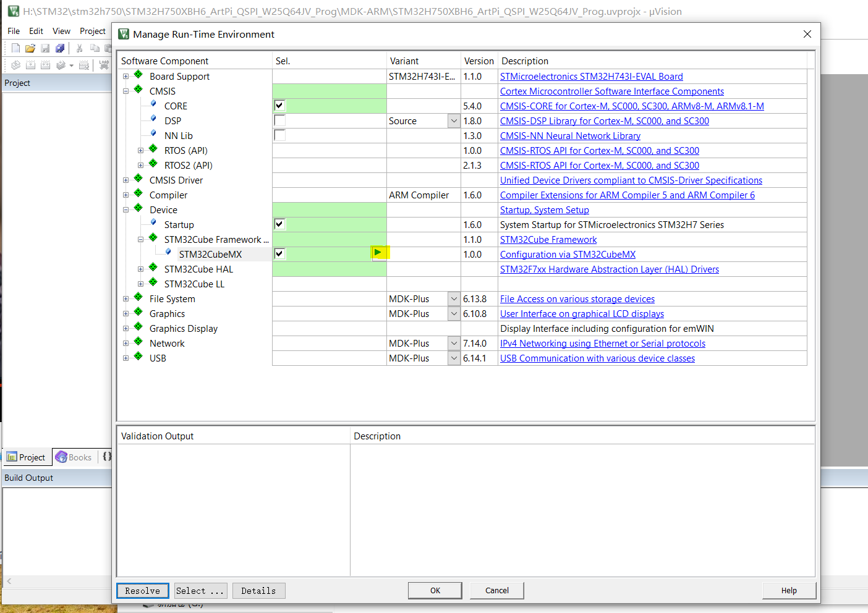Open the USB MDK-Plus variant dropdown
Viewport: 868px width, 613px height.
pyautogui.click(x=454, y=358)
